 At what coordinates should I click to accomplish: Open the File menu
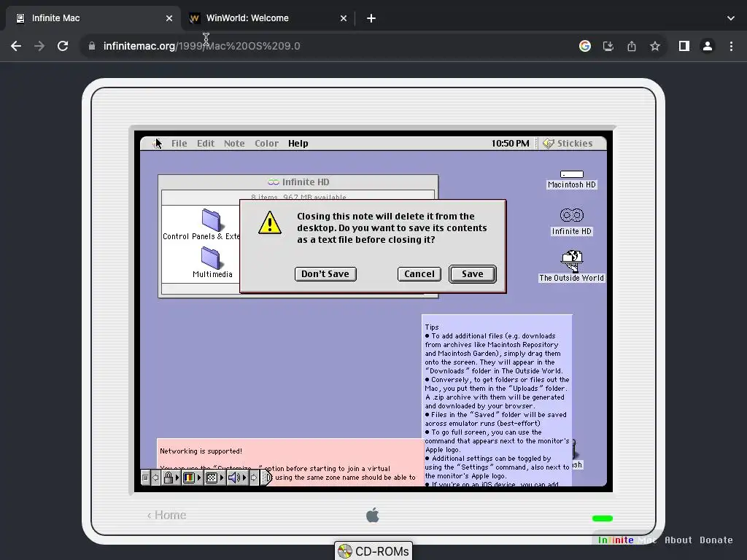coord(179,144)
